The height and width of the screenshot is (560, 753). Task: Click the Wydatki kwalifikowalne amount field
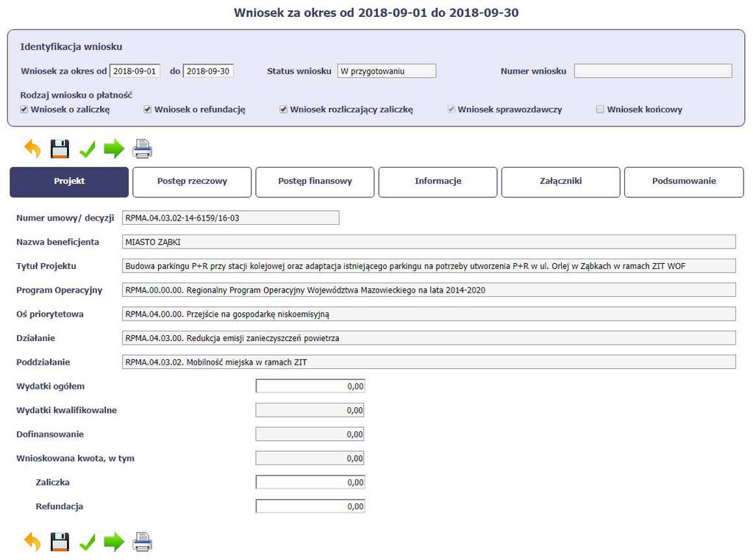(x=310, y=410)
